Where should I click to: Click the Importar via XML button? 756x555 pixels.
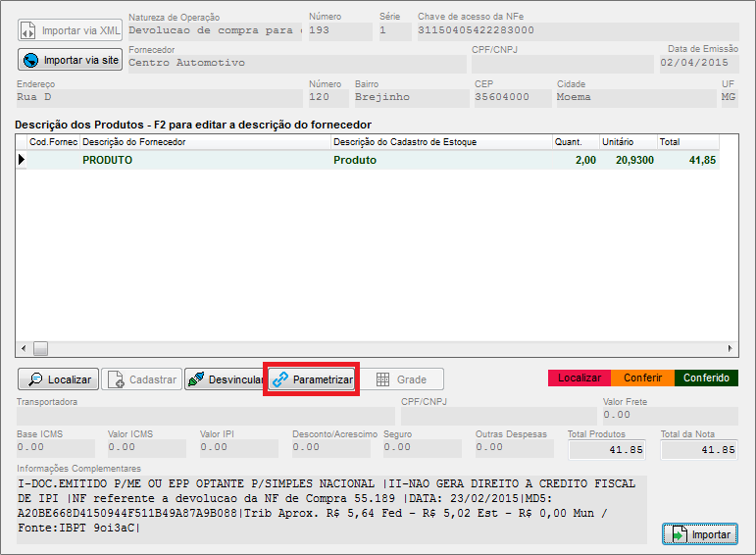click(70, 30)
